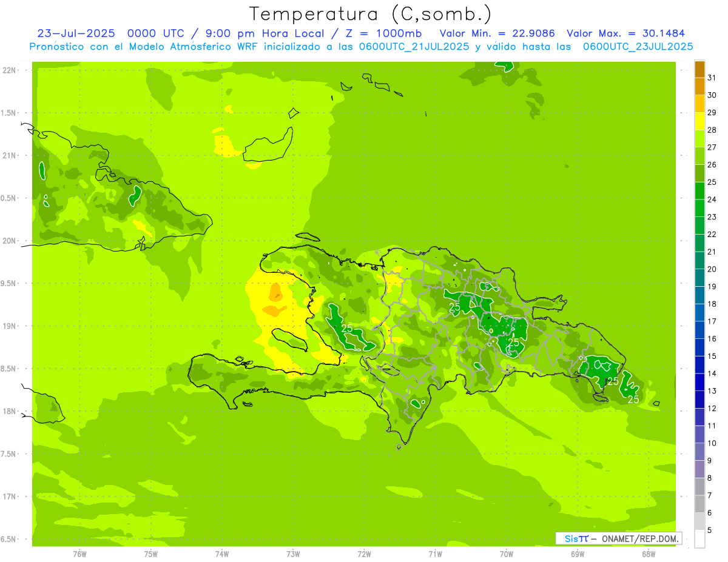
Task: Click the "68W" longitude label
Action: coord(649,554)
